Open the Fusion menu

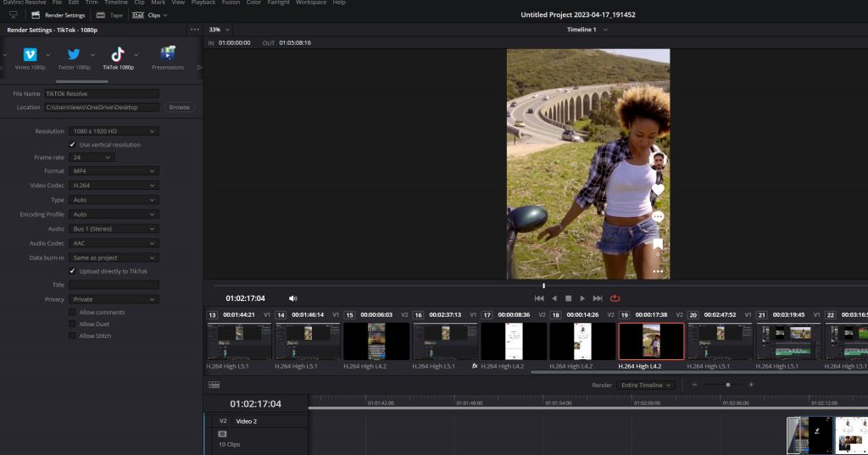[231, 3]
